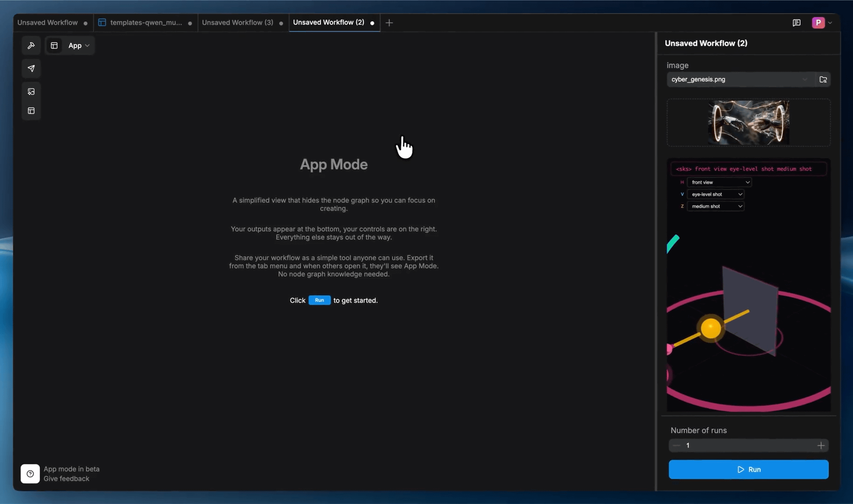Click the layout icon next to App selector
Image resolution: width=853 pixels, height=504 pixels.
point(54,45)
